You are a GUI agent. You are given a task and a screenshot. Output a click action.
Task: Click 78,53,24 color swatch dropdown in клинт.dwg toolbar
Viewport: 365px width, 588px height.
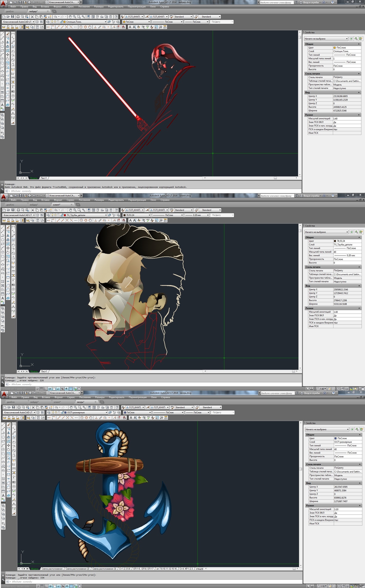(137, 215)
